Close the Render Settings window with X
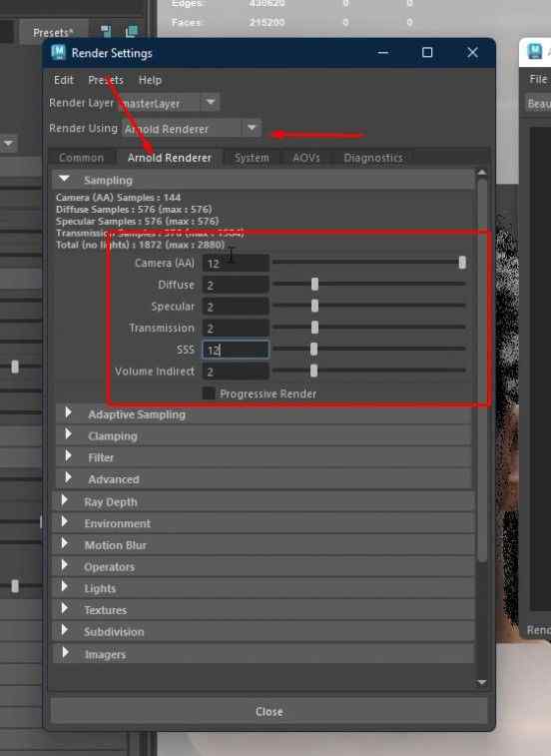The width and height of the screenshot is (551, 756). (472, 52)
